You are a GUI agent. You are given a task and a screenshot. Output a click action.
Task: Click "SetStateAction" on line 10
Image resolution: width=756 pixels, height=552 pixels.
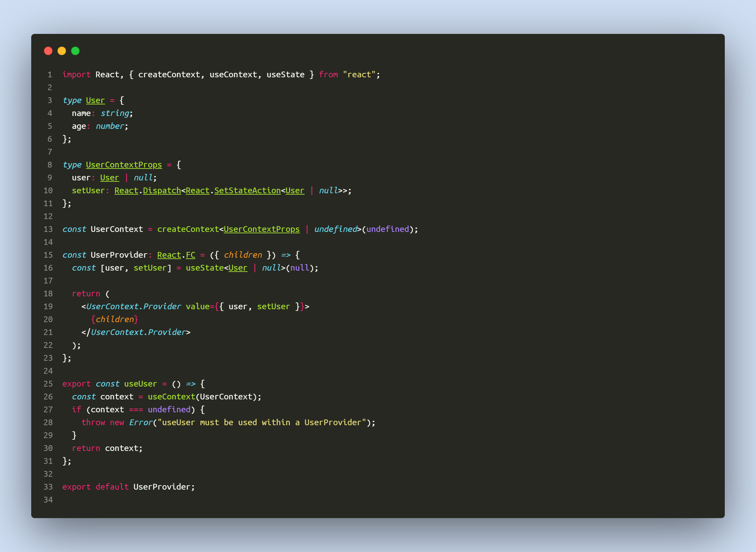tap(247, 191)
